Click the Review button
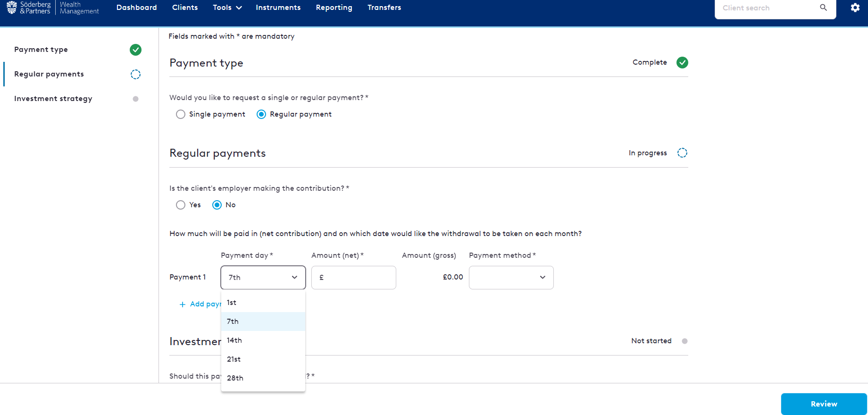This screenshot has width=868, height=415. click(x=824, y=404)
